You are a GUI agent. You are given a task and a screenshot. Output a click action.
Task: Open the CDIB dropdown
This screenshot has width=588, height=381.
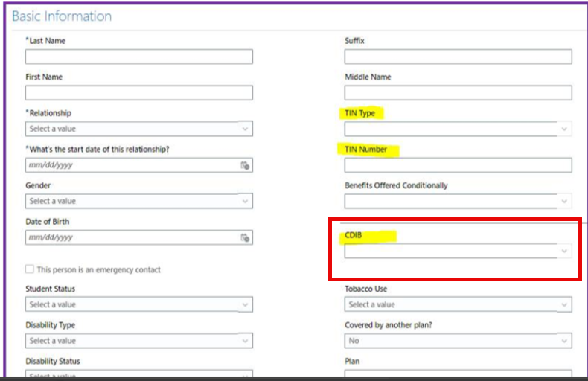[458, 251]
